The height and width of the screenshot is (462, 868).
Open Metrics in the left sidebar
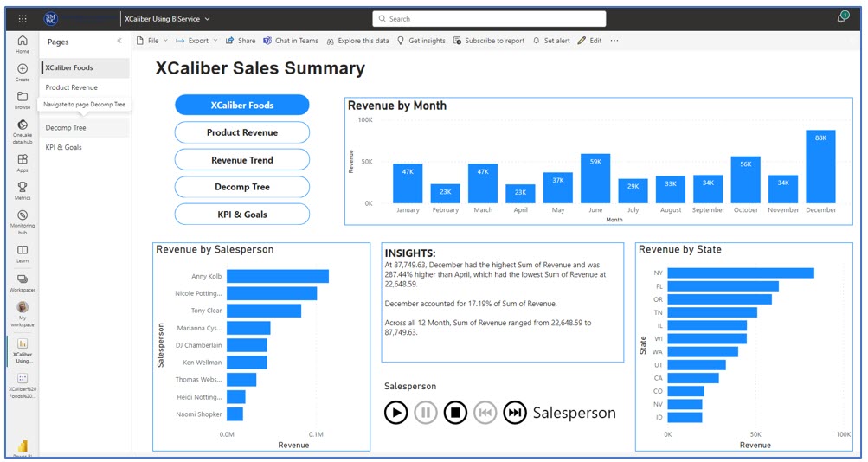23,191
